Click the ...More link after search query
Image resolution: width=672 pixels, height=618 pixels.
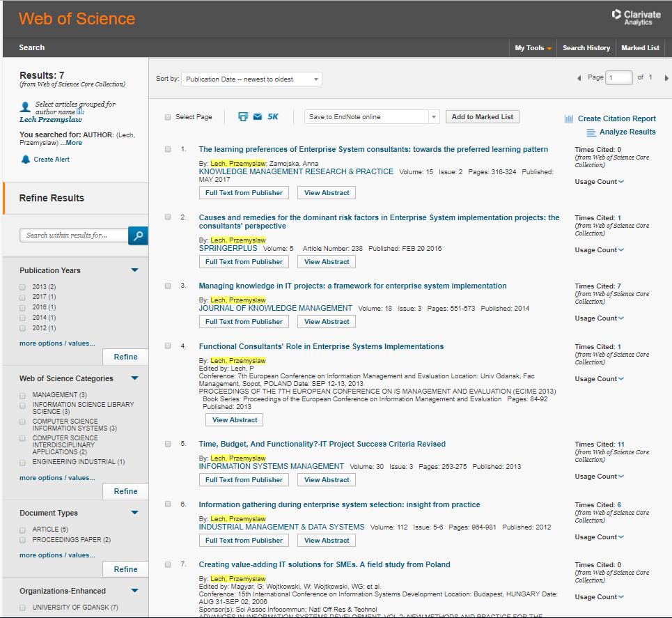[x=71, y=143]
